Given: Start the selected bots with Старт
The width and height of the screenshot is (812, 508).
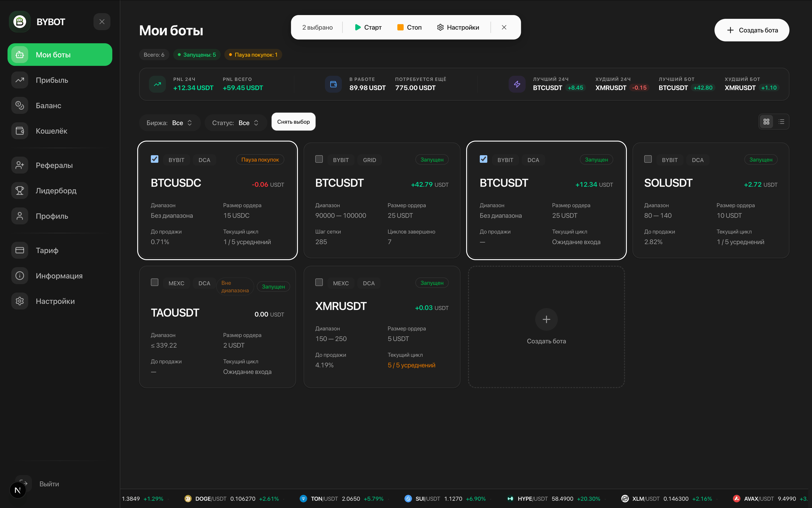Looking at the screenshot, I should (368, 27).
